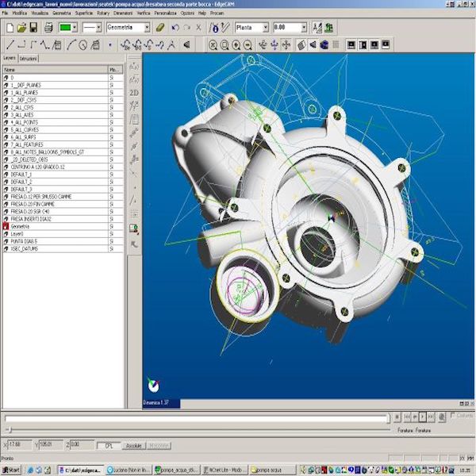Open the Geometria layer dropdown
Viewport: 476px width, 476px height.
[146, 28]
